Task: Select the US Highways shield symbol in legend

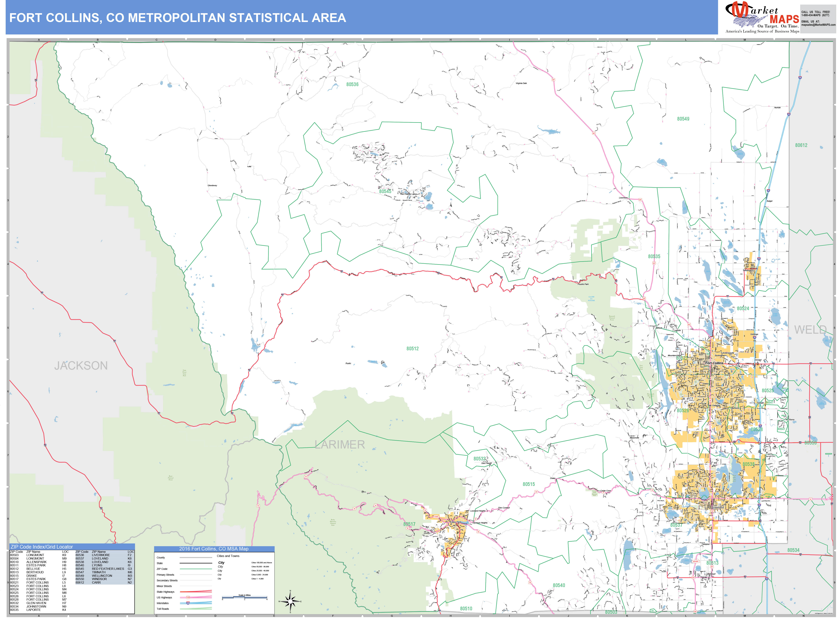Action: [188, 597]
